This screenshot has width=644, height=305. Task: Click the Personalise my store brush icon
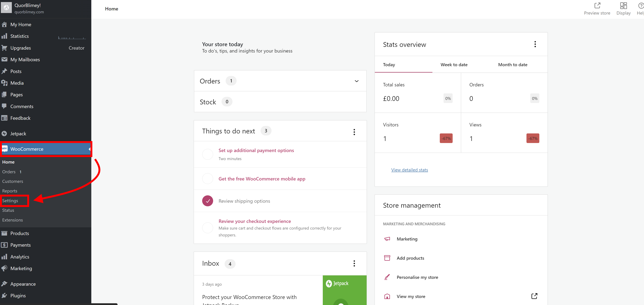[x=387, y=277]
